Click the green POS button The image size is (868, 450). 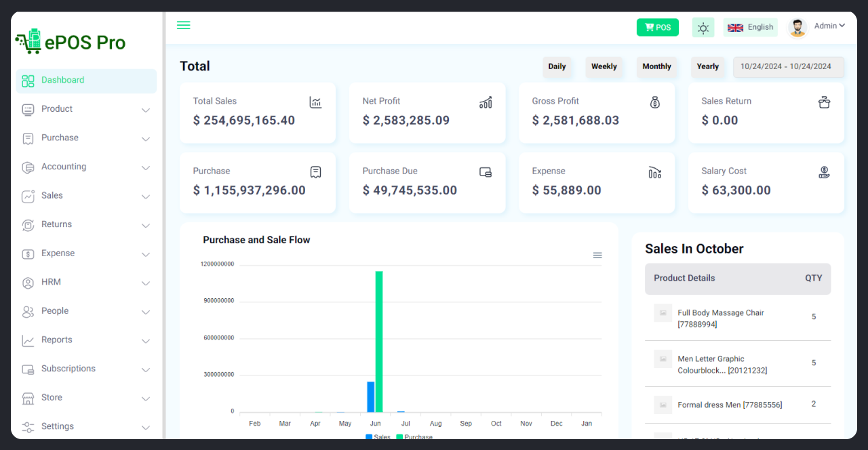[657, 28]
